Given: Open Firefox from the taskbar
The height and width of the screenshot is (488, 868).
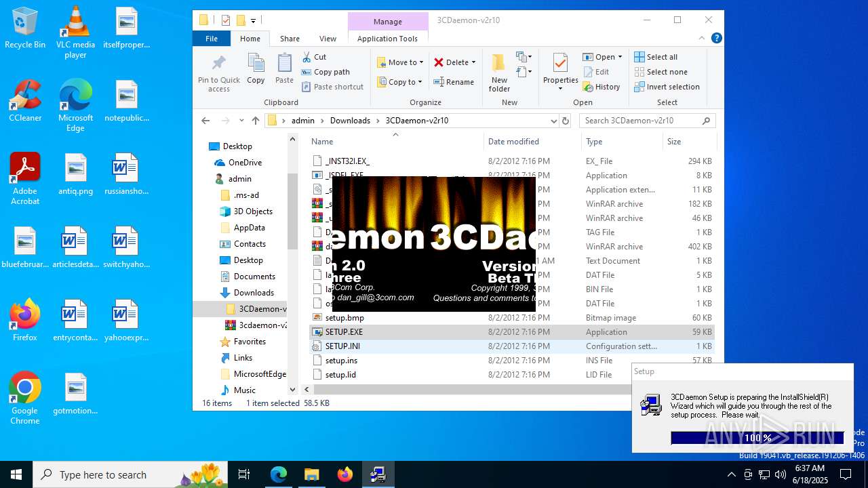Looking at the screenshot, I should (345, 474).
